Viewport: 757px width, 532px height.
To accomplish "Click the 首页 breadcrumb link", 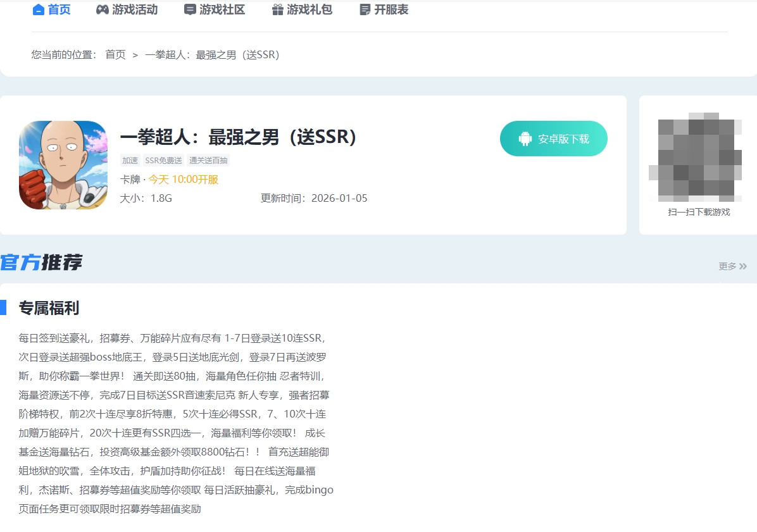I will tap(115, 54).
